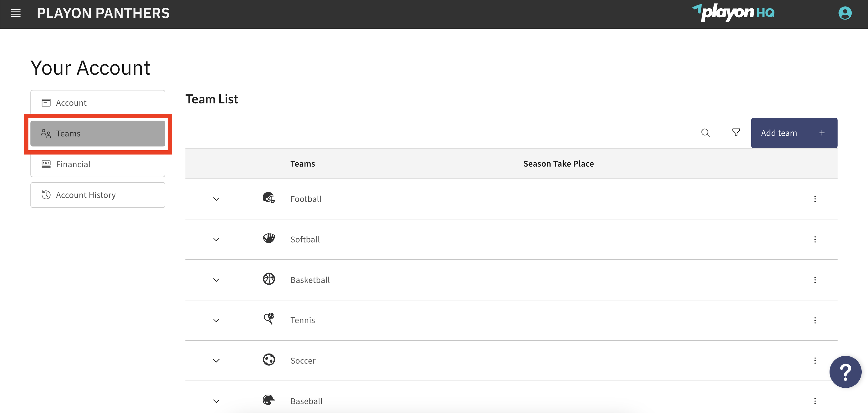Open the search magnifier in Team List
Screen dimensions: 868x413
tap(706, 133)
